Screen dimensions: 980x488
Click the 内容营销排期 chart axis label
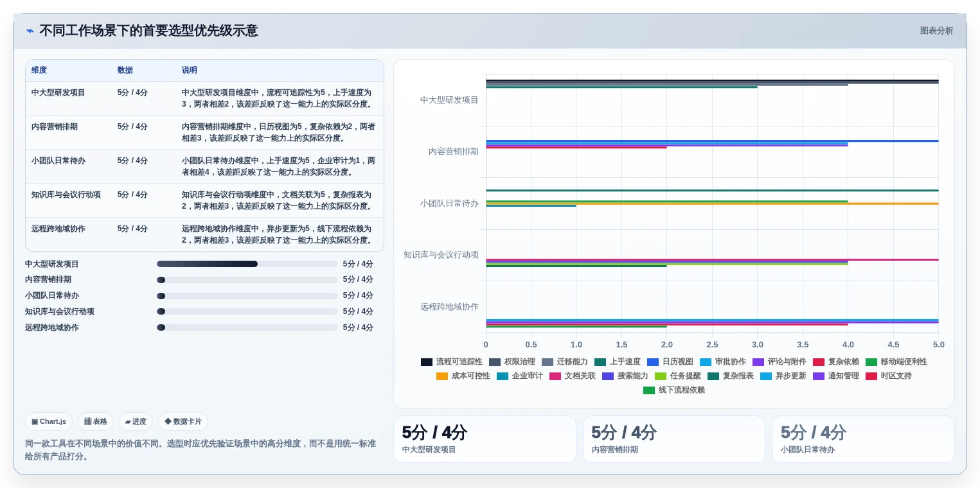[454, 152]
